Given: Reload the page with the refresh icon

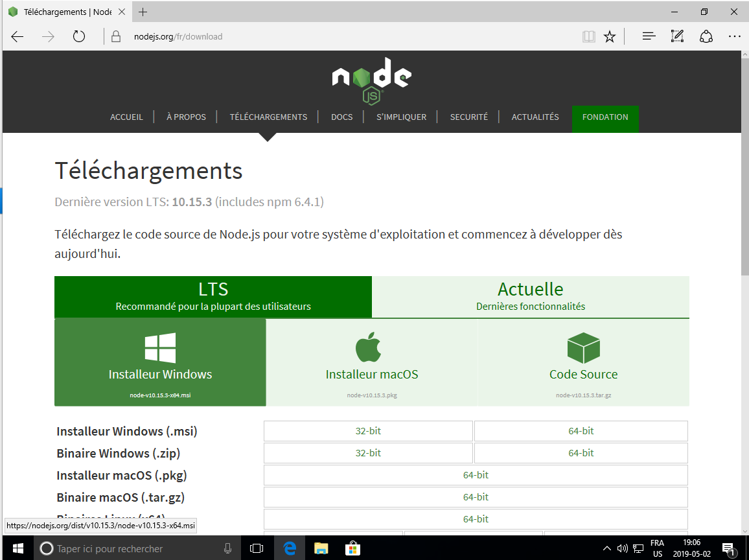Looking at the screenshot, I should click(x=79, y=37).
